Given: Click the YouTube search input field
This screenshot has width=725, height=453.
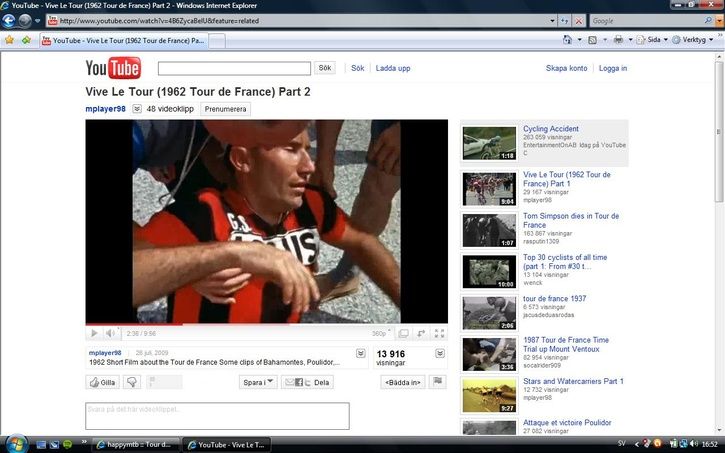Looking at the screenshot, I should pyautogui.click(x=234, y=68).
